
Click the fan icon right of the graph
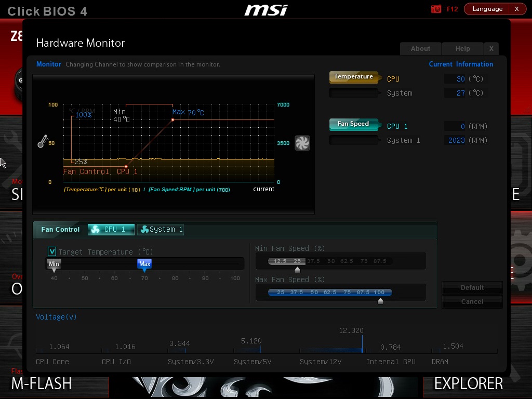(302, 143)
